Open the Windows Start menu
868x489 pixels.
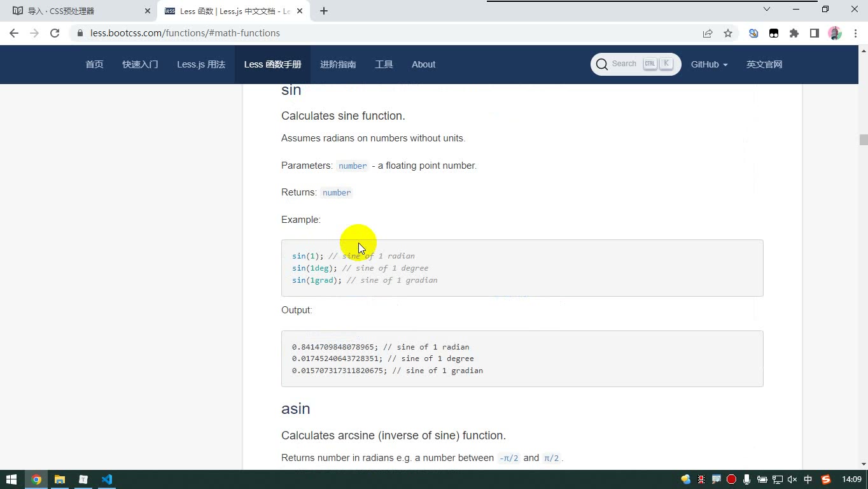pyautogui.click(x=11, y=479)
